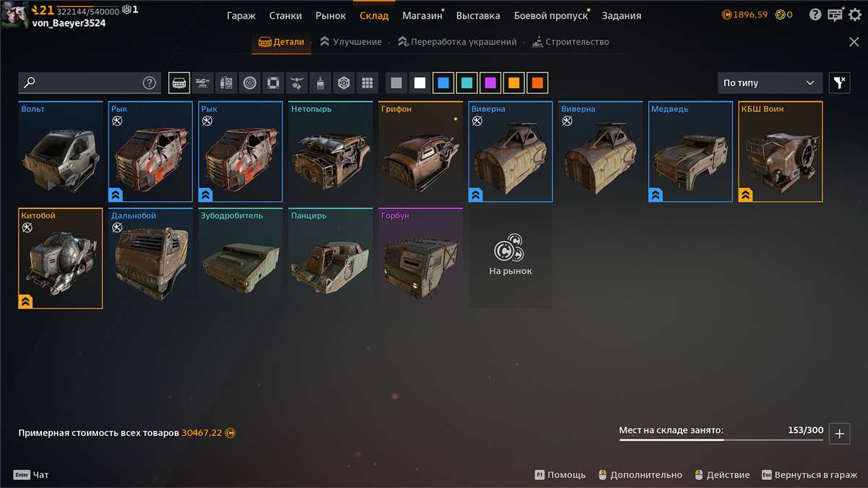Open the 'По типу' sort dropdown
Viewport: 868px width, 488px height.
[x=770, y=83]
